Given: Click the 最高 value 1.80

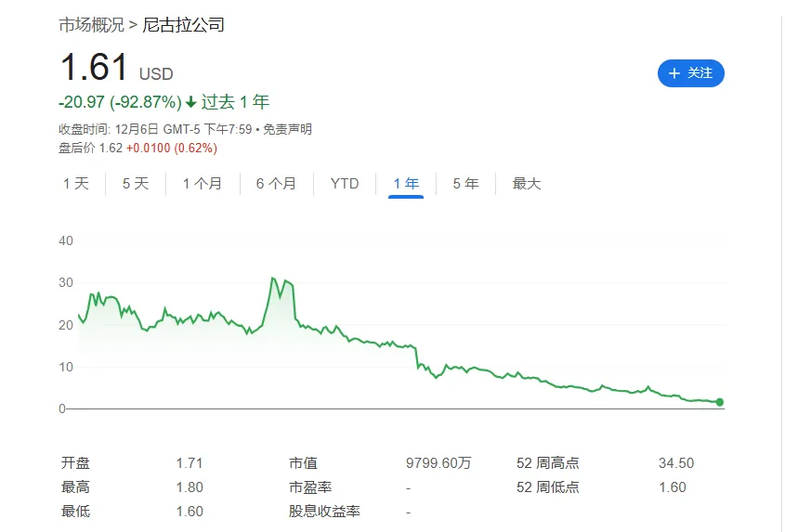Looking at the screenshot, I should [x=190, y=487].
